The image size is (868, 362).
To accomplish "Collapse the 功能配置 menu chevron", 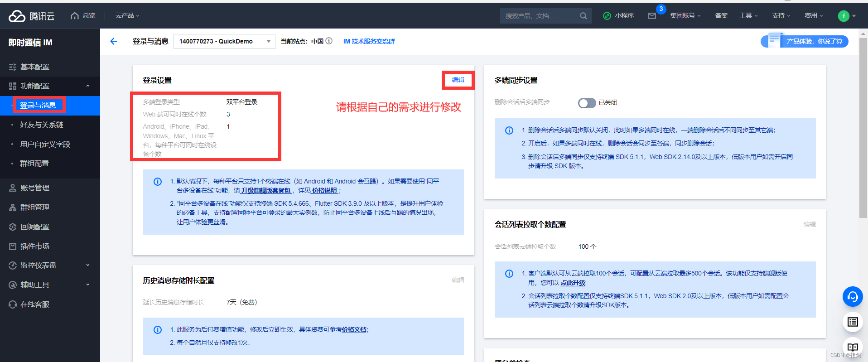I will 88,86.
